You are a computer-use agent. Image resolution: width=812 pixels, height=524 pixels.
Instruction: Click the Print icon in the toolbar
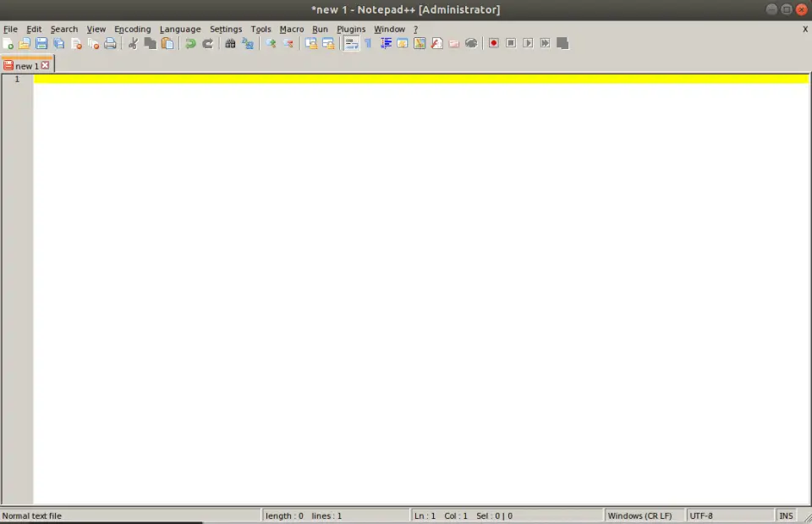(110, 43)
